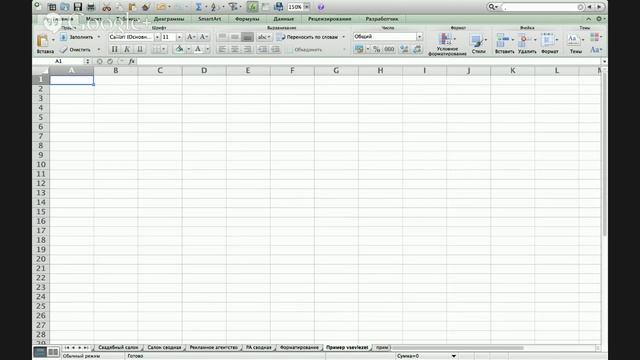The height and width of the screenshot is (360, 640).
Task: Switch to the SmartArt ribbon tab
Action: 209,19
